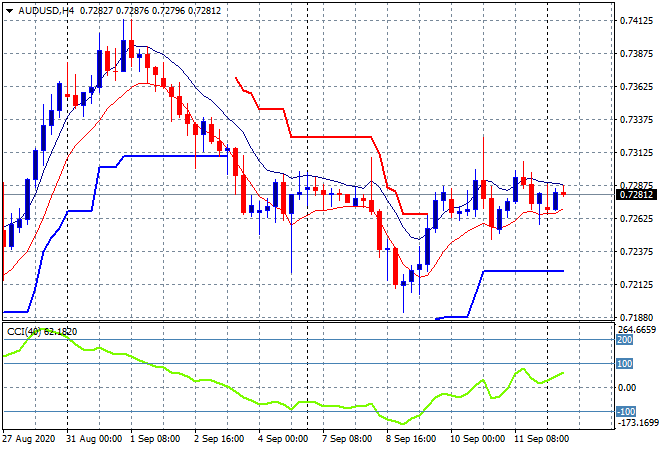Image resolution: width=660 pixels, height=450 pixels.
Task: Click the CCI -100 level label
Action: coord(625,412)
